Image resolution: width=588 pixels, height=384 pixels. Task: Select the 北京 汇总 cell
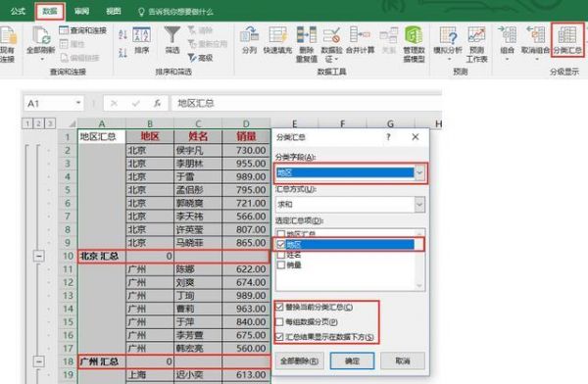pyautogui.click(x=101, y=256)
